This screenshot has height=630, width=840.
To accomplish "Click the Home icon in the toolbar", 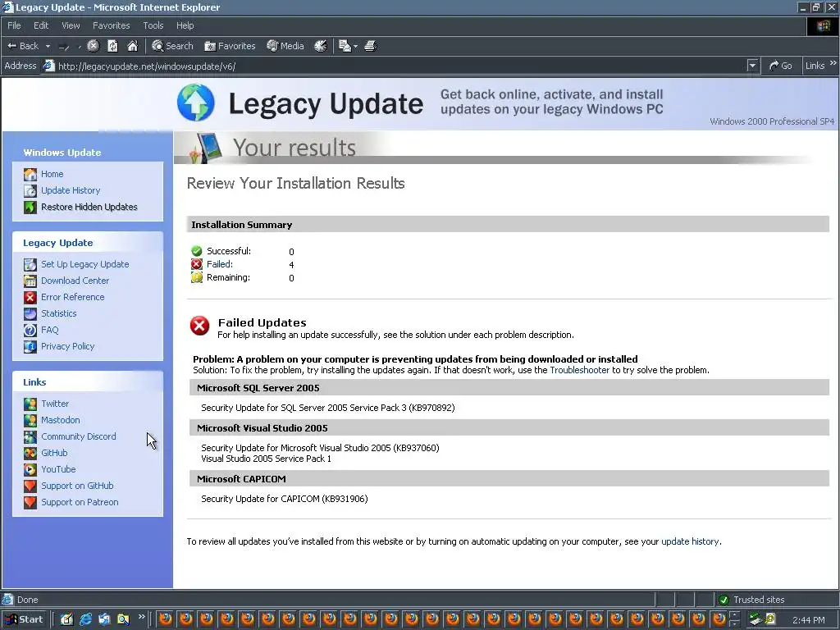I will (x=132, y=46).
